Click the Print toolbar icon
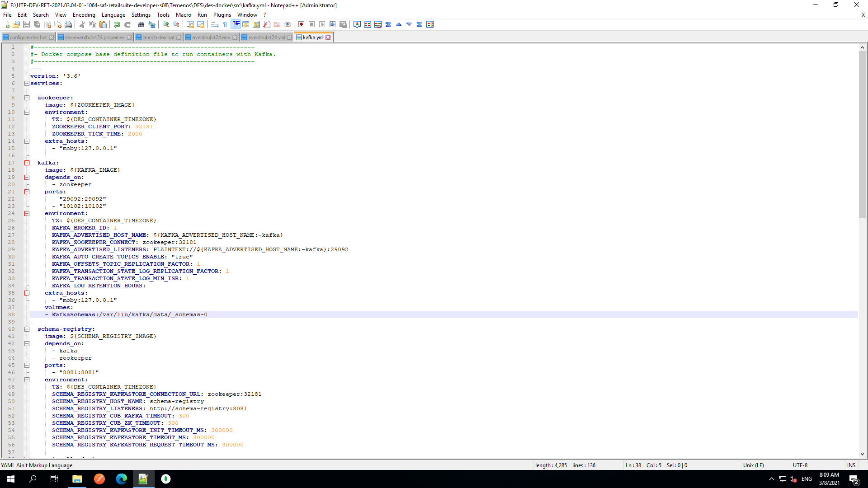The image size is (868, 488). (68, 24)
